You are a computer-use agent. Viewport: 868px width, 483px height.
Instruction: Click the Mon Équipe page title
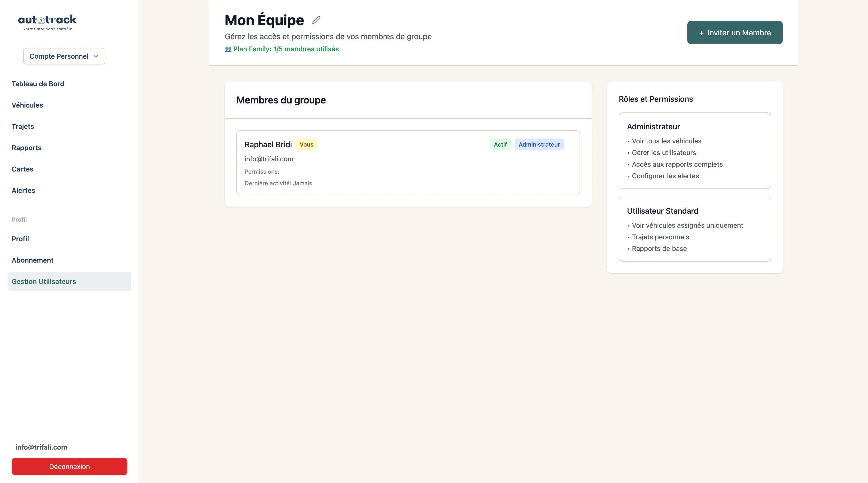pos(264,20)
